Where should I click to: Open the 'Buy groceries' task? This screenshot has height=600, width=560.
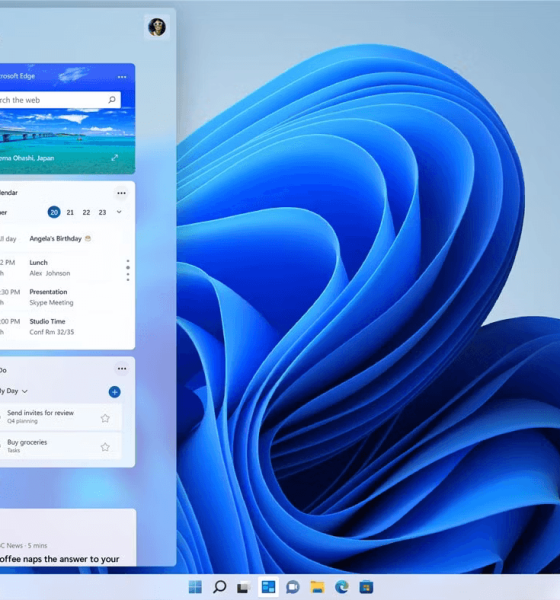click(60, 446)
